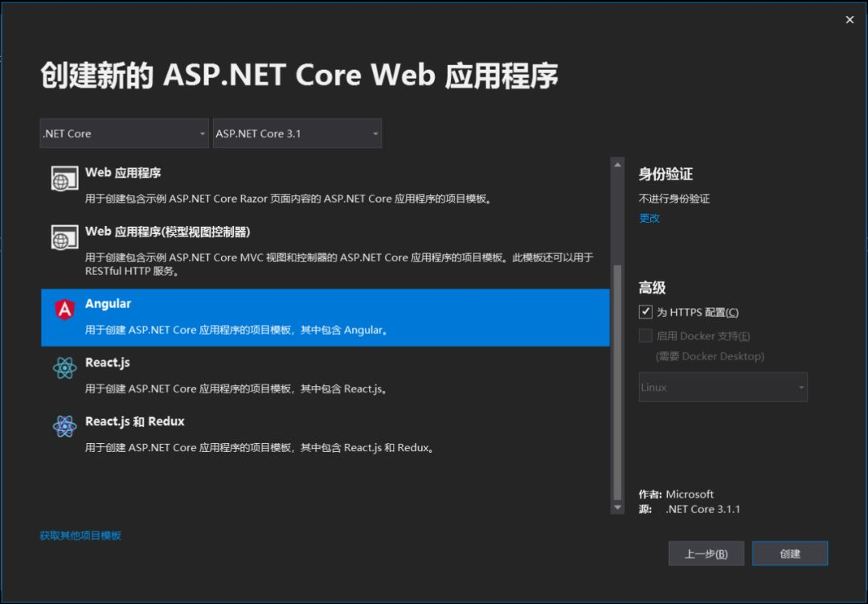Click the 创建 button
The image size is (868, 604).
pyautogui.click(x=790, y=553)
